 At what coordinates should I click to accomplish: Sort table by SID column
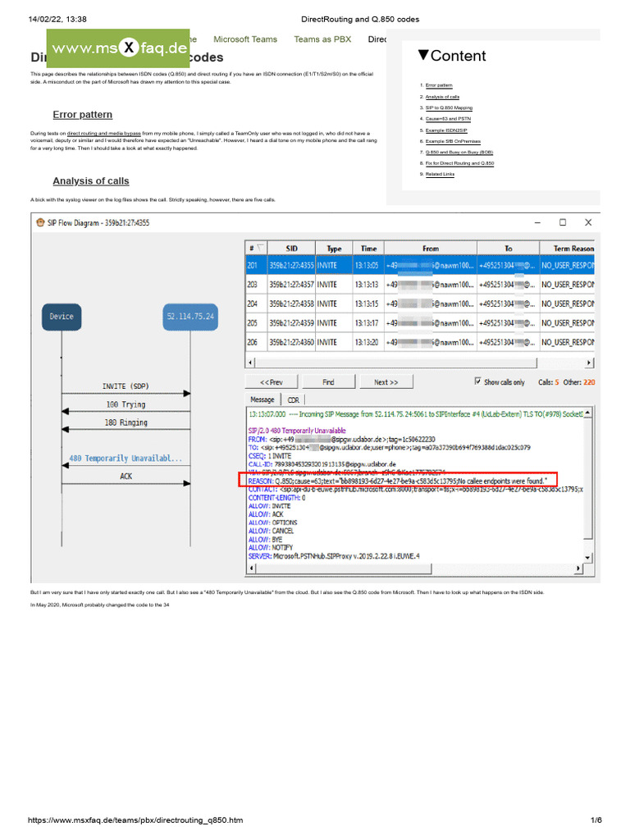coord(291,249)
